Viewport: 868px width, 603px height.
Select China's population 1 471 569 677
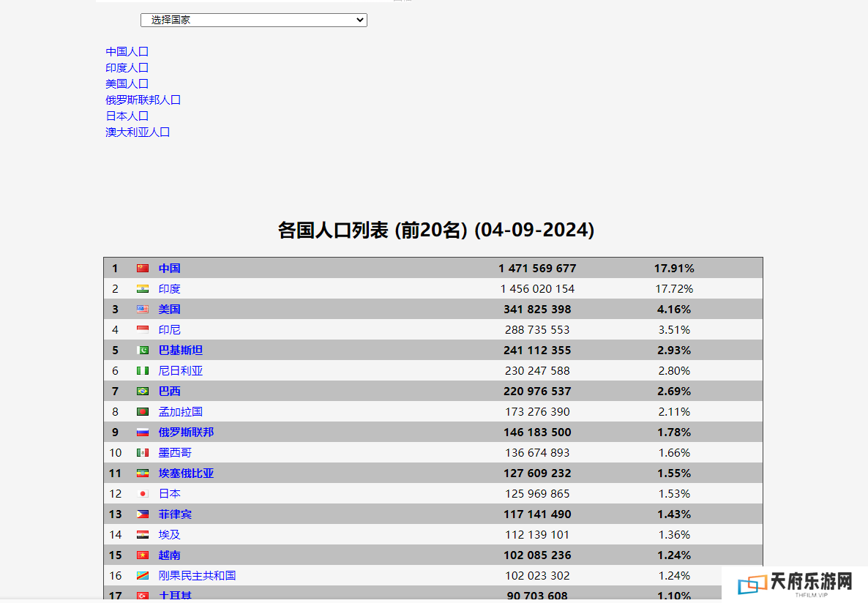[x=537, y=268]
